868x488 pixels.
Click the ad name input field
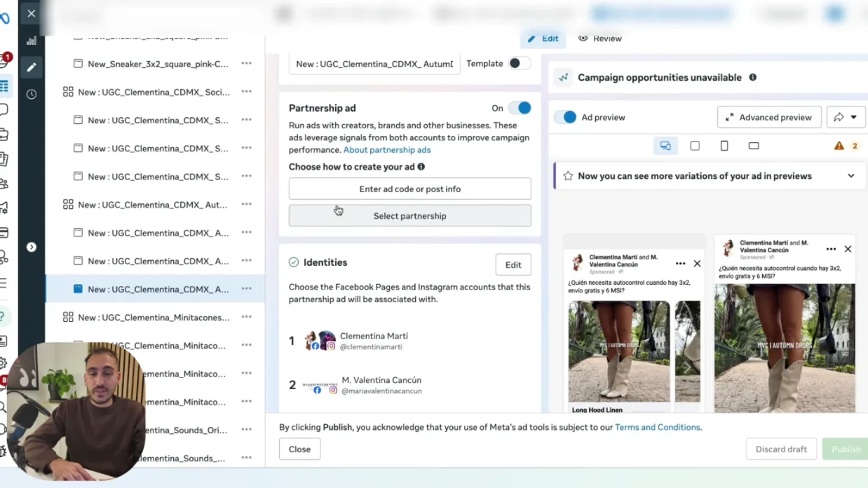tap(374, 64)
